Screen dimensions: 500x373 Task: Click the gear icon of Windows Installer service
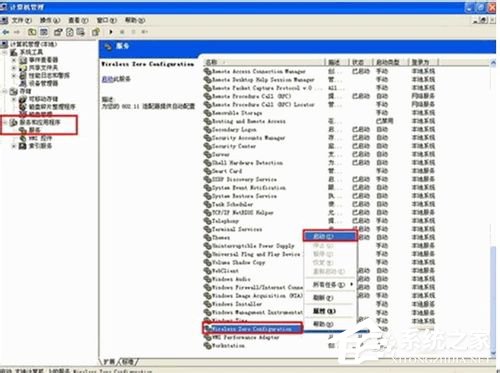(207, 304)
